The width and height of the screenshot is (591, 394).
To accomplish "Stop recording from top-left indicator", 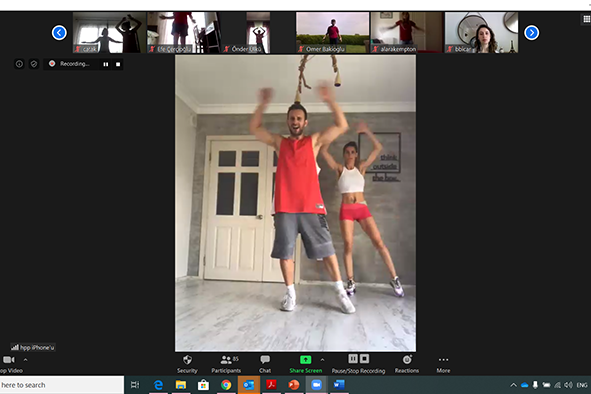I will pyautogui.click(x=118, y=64).
